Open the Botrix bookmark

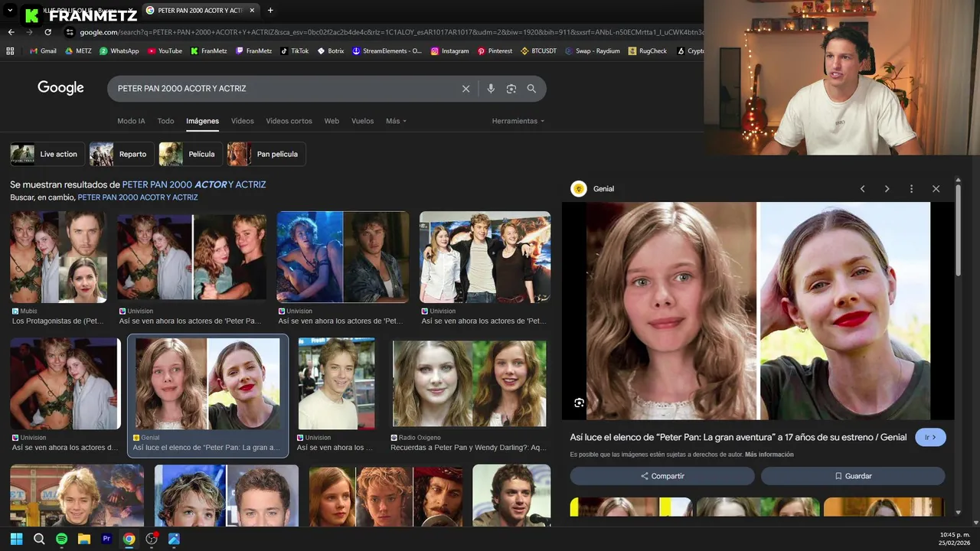click(331, 51)
